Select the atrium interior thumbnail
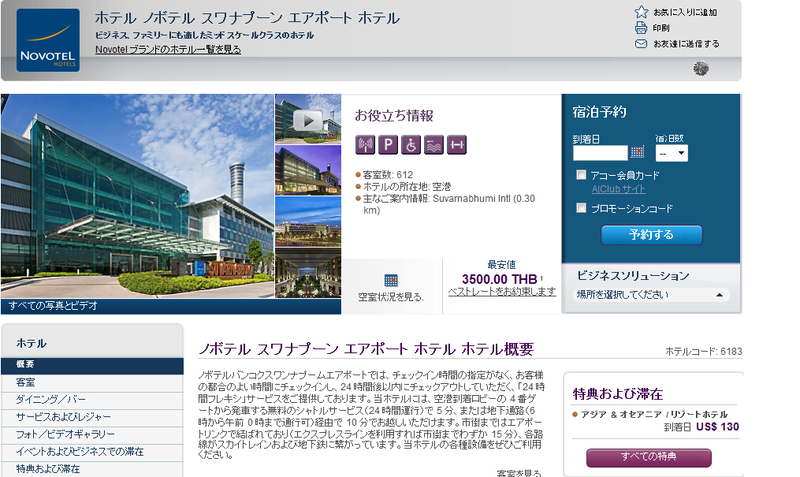 tap(308, 272)
